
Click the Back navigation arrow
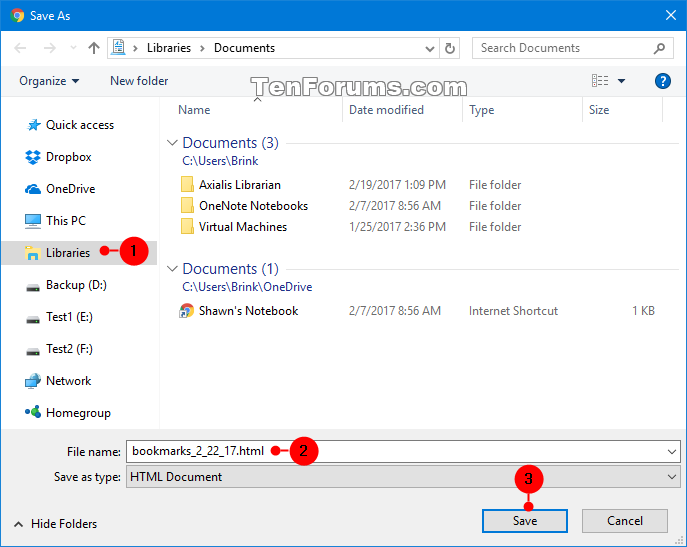click(x=20, y=48)
